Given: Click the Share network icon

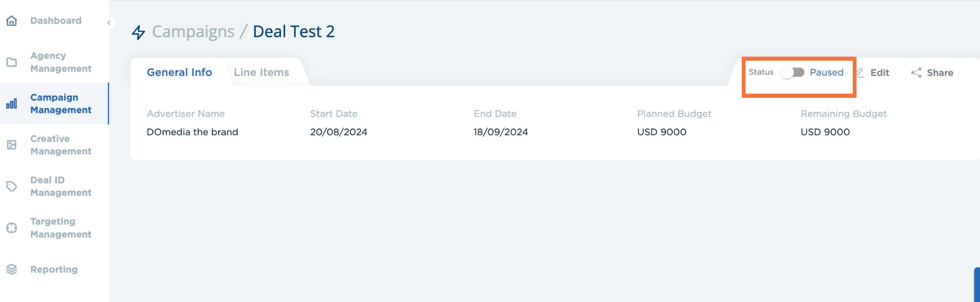Looking at the screenshot, I should pos(916,73).
